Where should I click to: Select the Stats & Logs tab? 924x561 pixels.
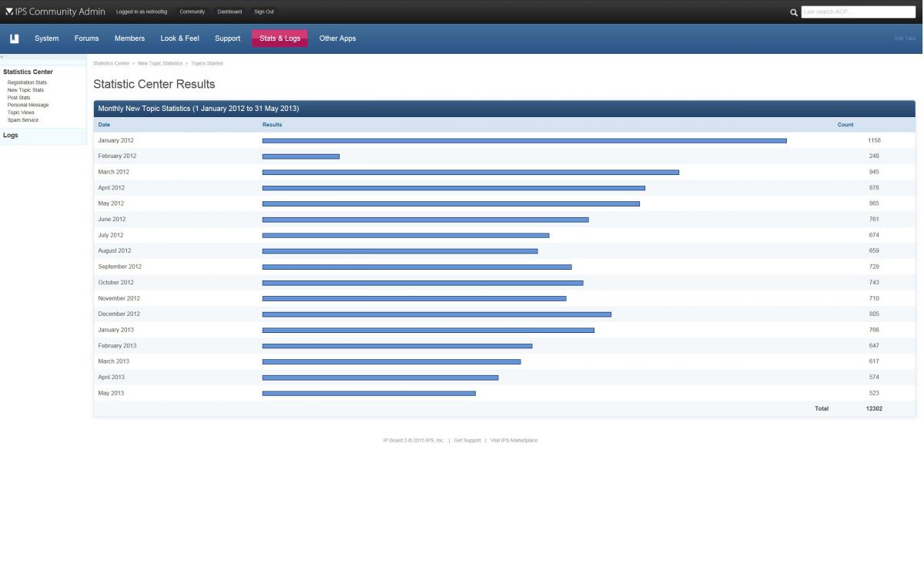pyautogui.click(x=280, y=39)
